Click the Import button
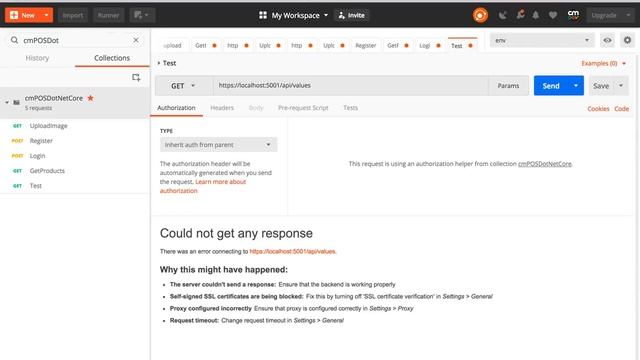Screen dimensions: 640x360 pos(73,15)
